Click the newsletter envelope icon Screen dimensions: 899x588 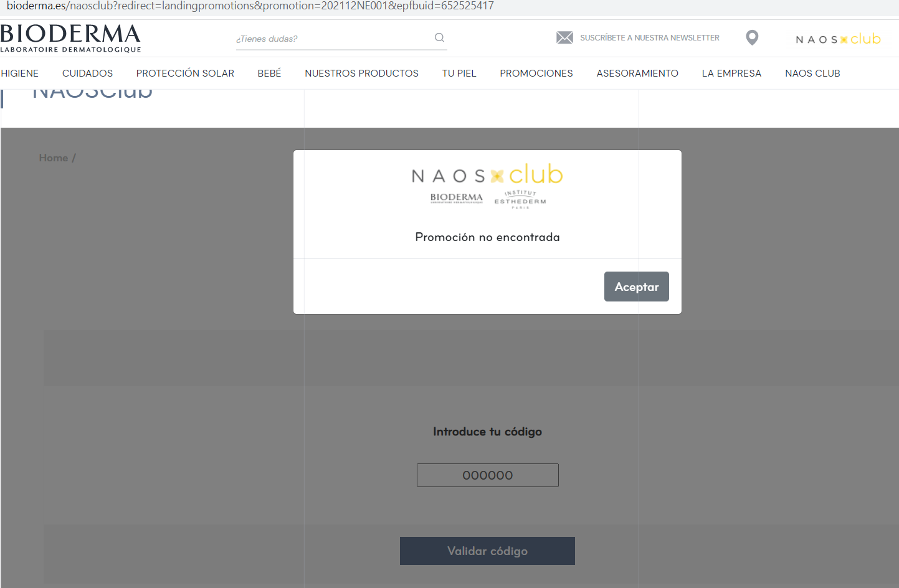(564, 37)
